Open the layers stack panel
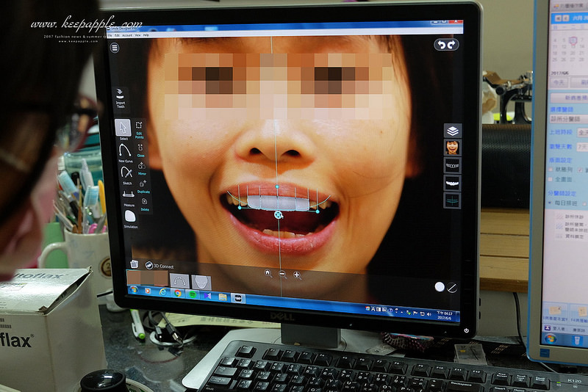588x392 pixels. 453,131
